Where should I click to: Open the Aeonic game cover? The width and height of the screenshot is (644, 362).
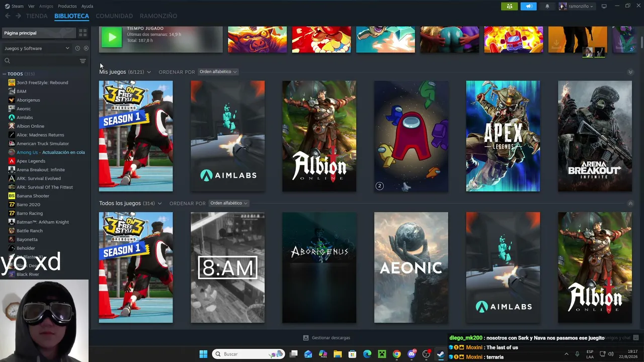click(411, 267)
